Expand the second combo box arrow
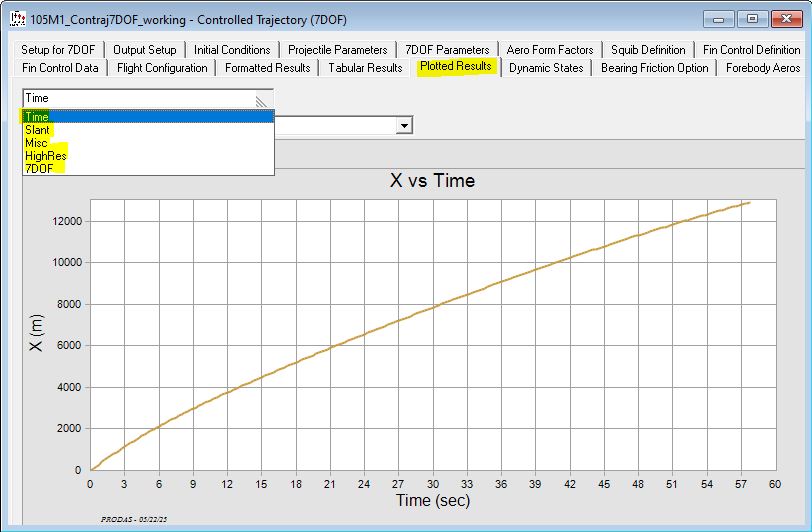 404,125
